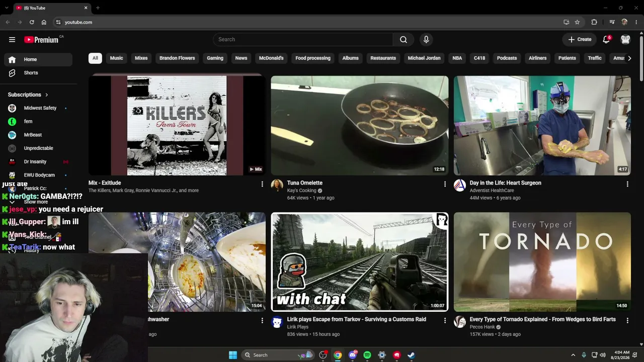Open the Chrome extensions puzzle icon
Screen dimensions: 644x362
tap(594, 22)
